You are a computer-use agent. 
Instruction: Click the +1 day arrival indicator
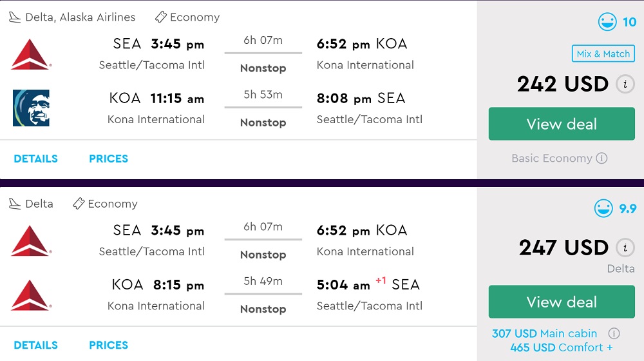[381, 280]
